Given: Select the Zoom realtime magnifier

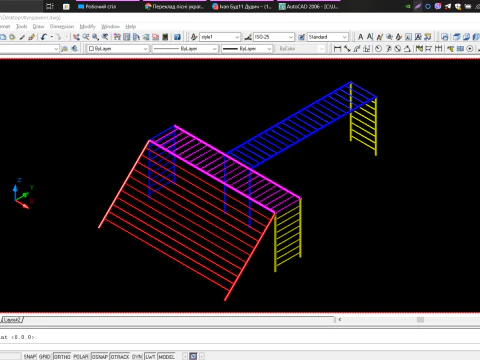Looking at the screenshot, I should tap(86, 37).
